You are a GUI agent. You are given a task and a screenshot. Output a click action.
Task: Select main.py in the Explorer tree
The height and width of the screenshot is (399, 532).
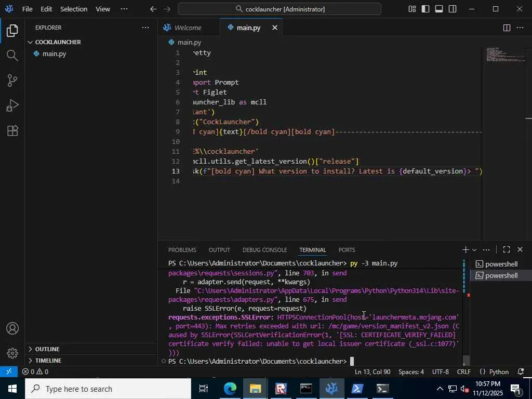tap(54, 54)
